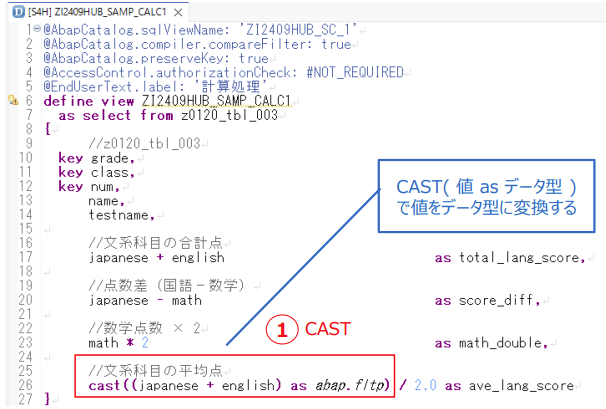
Task: Click the math_double alias on line 23
Action: point(500,343)
